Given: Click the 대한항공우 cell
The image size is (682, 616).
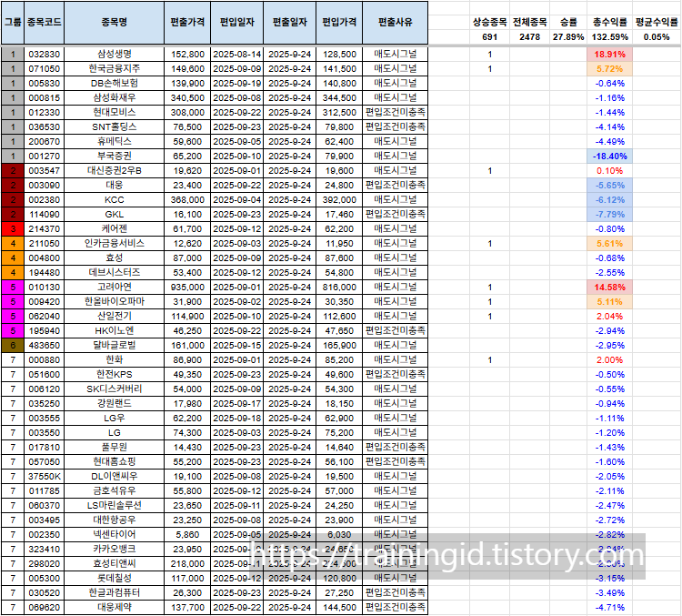Looking at the screenshot, I should [x=115, y=520].
